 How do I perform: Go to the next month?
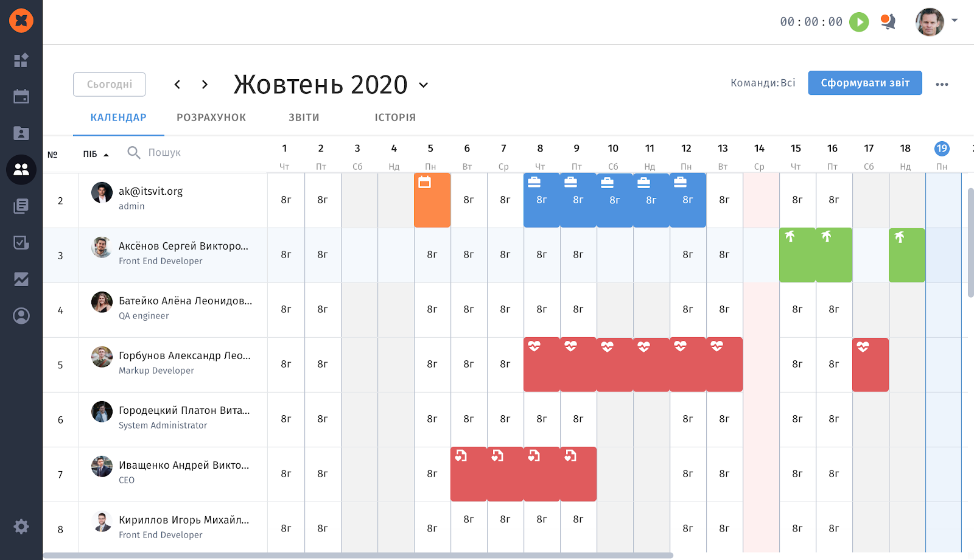(205, 85)
